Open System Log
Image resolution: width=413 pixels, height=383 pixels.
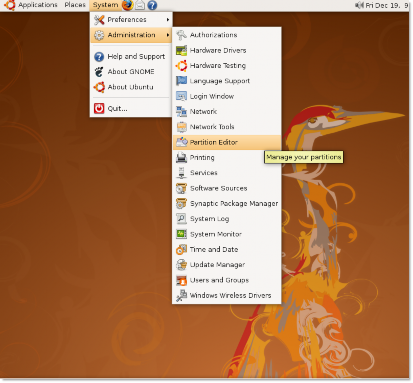coord(227,219)
